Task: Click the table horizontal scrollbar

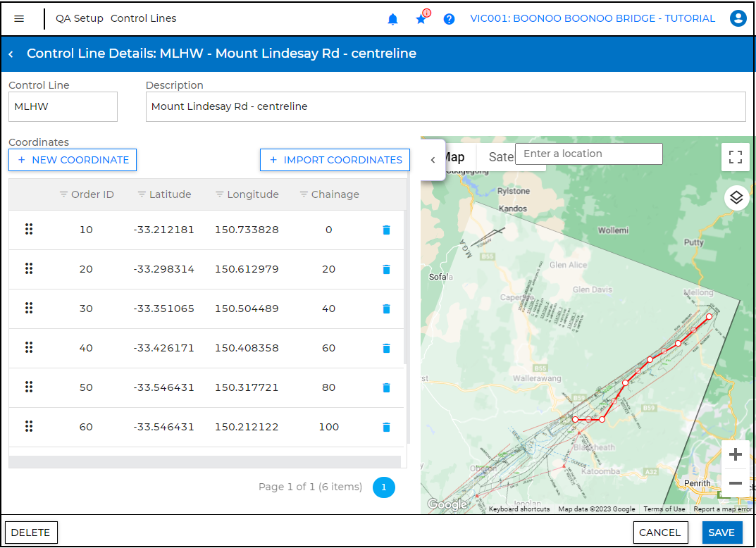Action: tap(205, 462)
